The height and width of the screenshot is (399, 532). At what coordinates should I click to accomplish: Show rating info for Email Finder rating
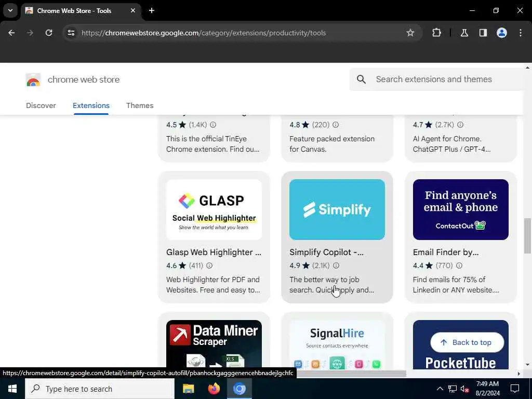pos(459,265)
